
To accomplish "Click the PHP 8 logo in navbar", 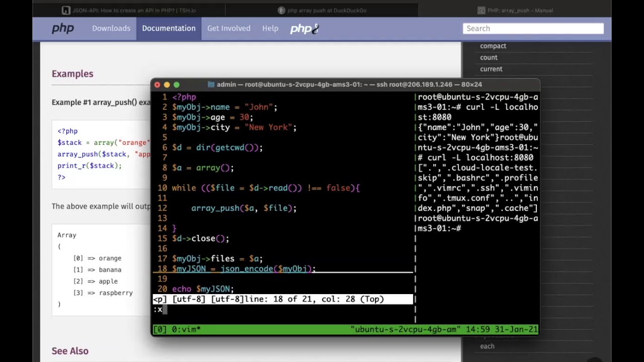I will pyautogui.click(x=304, y=29).
